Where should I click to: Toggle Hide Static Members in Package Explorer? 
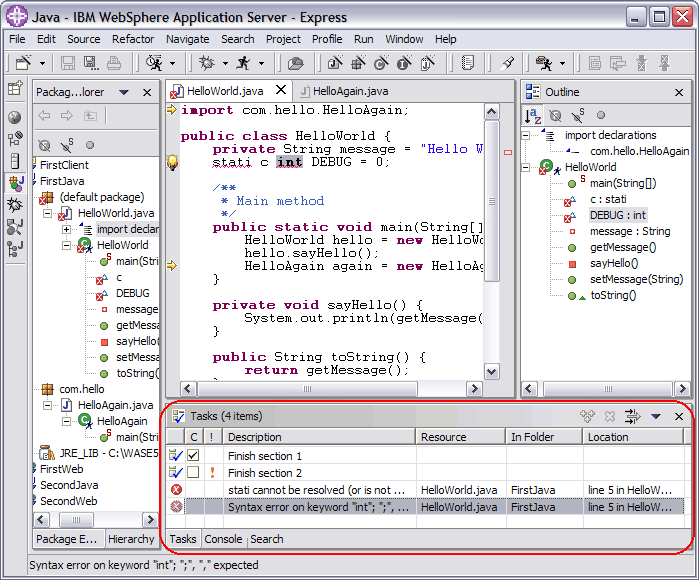click(x=67, y=145)
